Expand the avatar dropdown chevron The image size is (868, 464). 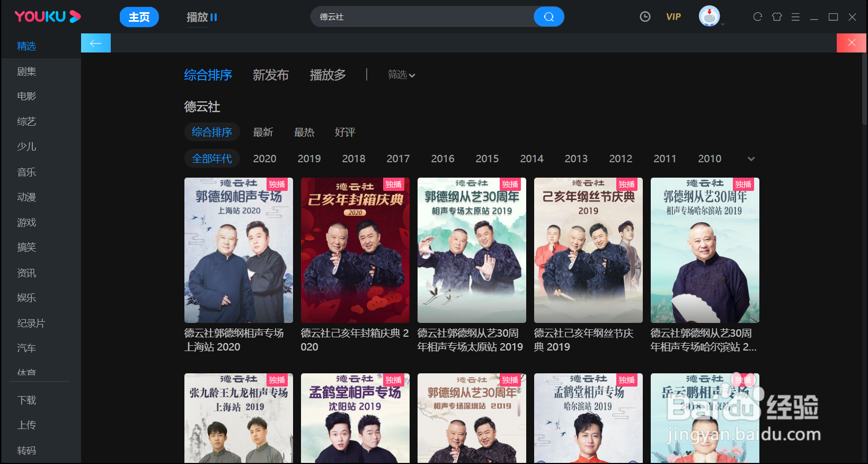tap(722, 24)
